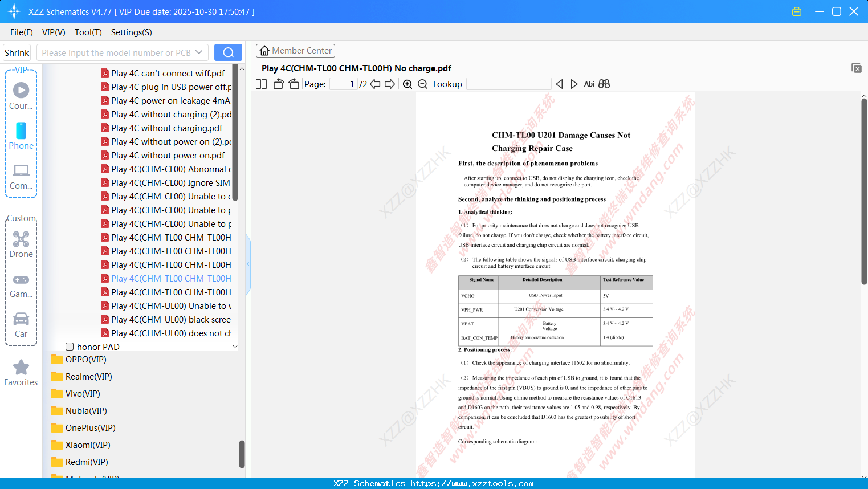The width and height of the screenshot is (868, 489).
Task: Open the Redmi(VIP) folder
Action: click(80, 462)
